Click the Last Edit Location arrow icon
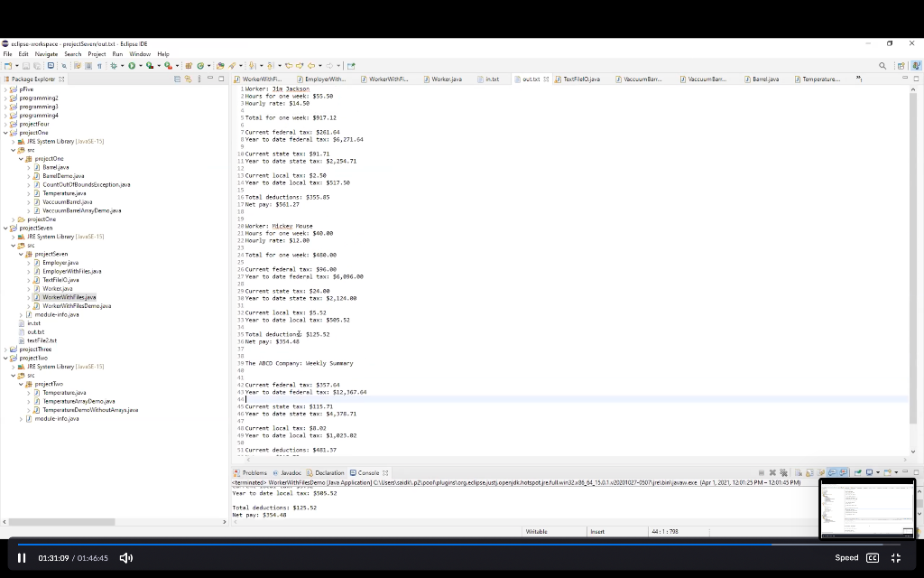Screen dimensions: 924x578 [x=289, y=66]
